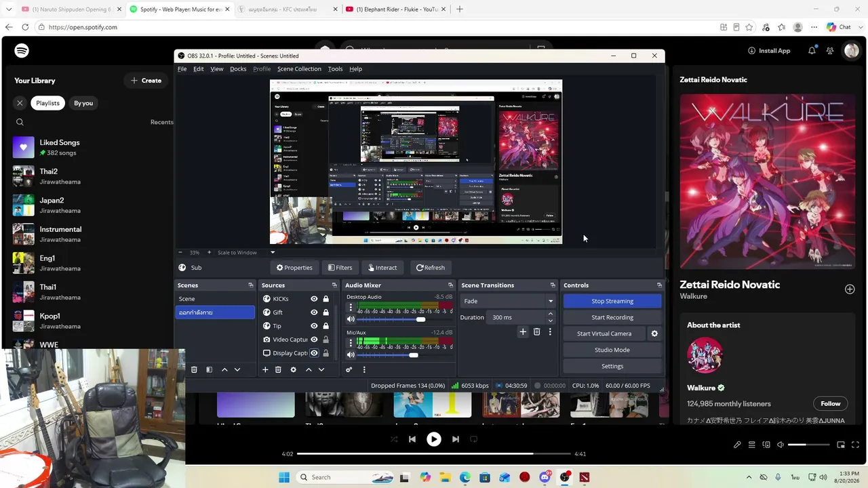The image size is (868, 488).
Task: Open OBS View menu
Action: (217, 69)
